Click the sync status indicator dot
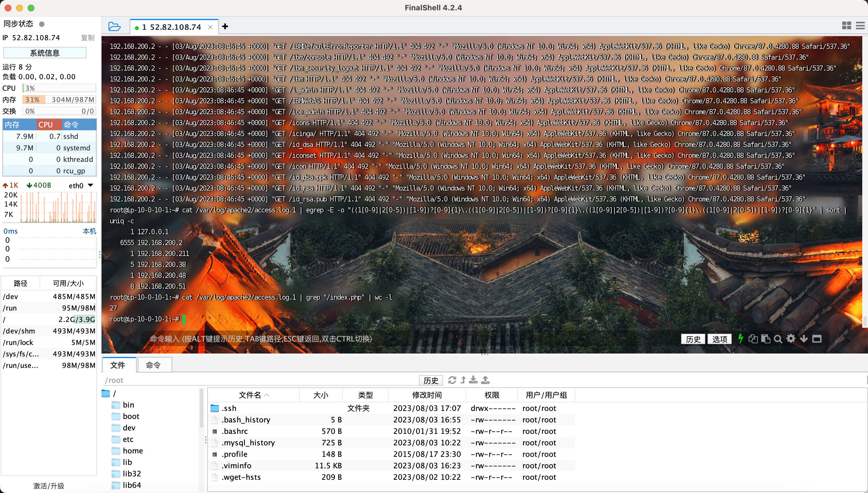The width and height of the screenshot is (868, 493). 42,24
